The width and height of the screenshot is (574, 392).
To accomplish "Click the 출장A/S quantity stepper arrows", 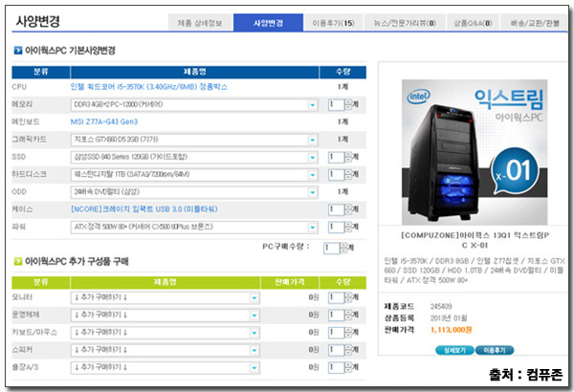I will pyautogui.click(x=348, y=367).
